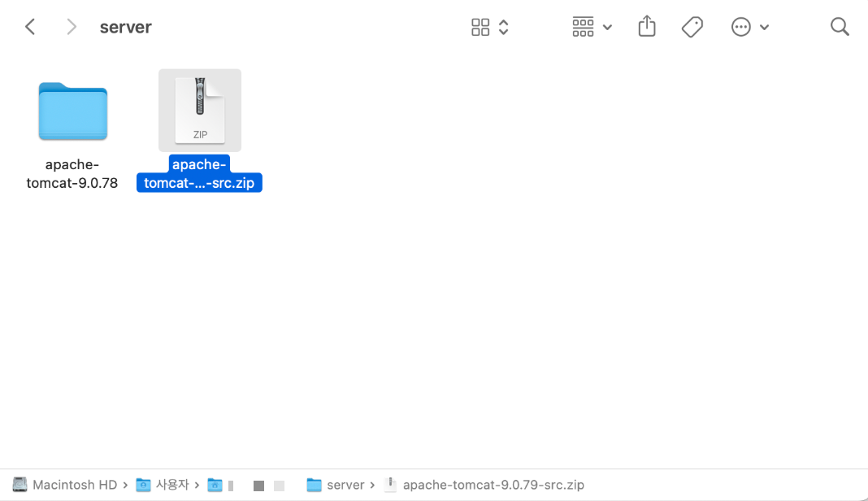Add tags with the tag icon
868x501 pixels.
tap(692, 27)
